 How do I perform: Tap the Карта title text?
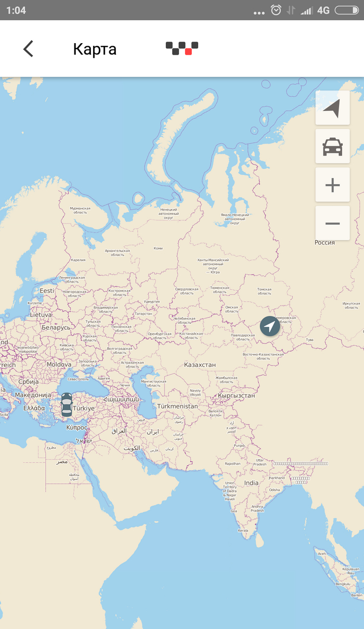pos(95,49)
